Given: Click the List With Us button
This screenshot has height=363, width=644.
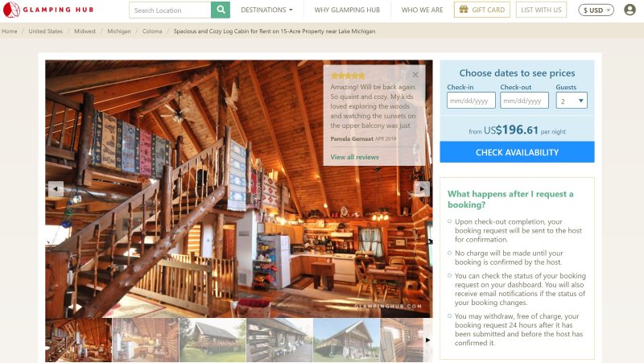Looking at the screenshot, I should click(541, 10).
